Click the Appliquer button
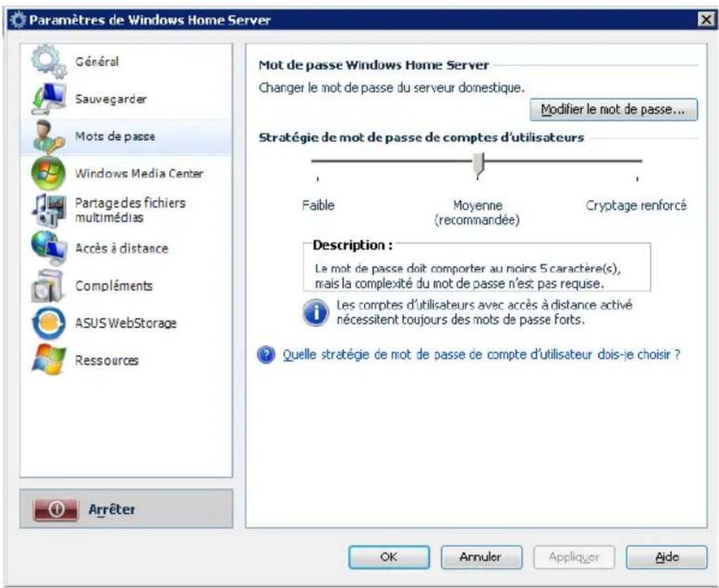719x588 pixels. point(574,557)
